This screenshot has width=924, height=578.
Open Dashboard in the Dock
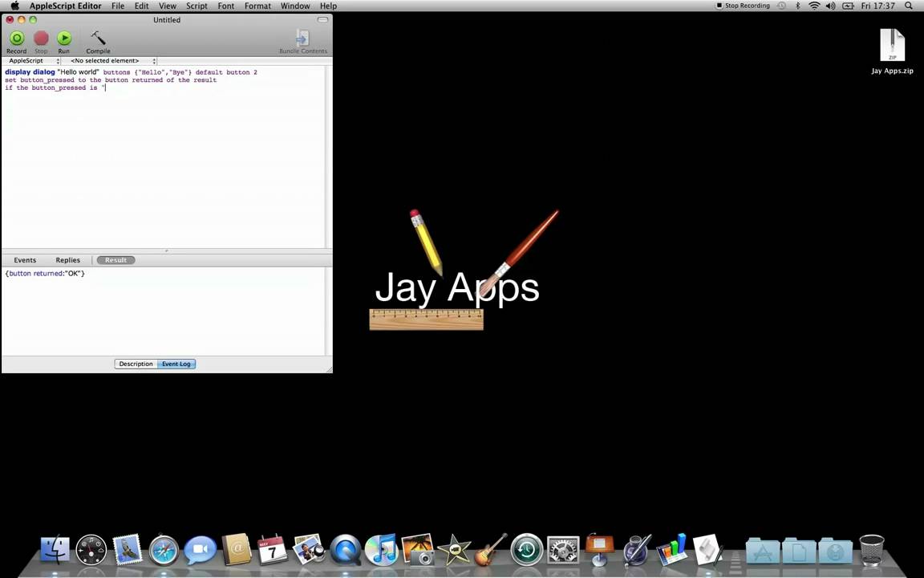(91, 550)
